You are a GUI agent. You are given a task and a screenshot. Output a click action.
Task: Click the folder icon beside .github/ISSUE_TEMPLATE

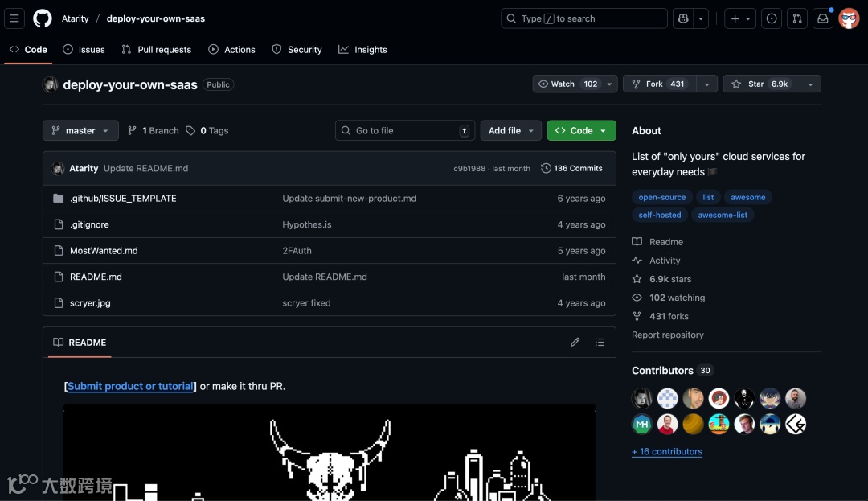tap(58, 198)
